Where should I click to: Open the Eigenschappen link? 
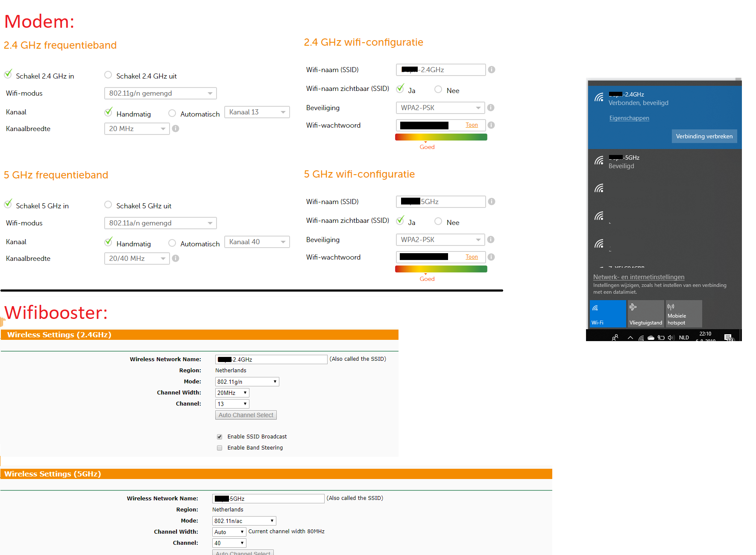[629, 118]
